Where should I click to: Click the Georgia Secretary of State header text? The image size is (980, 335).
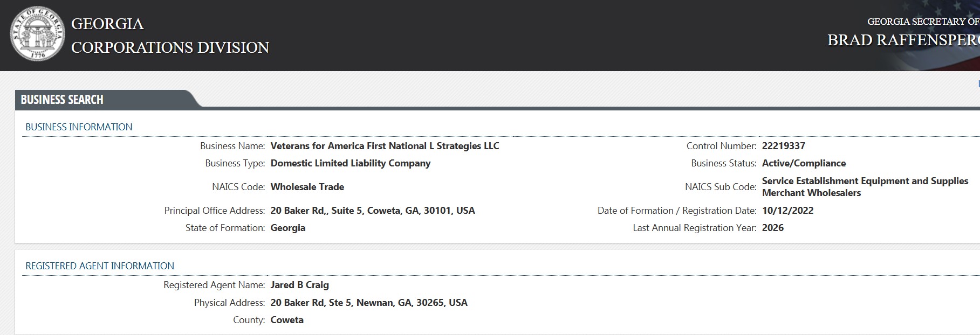pos(922,22)
